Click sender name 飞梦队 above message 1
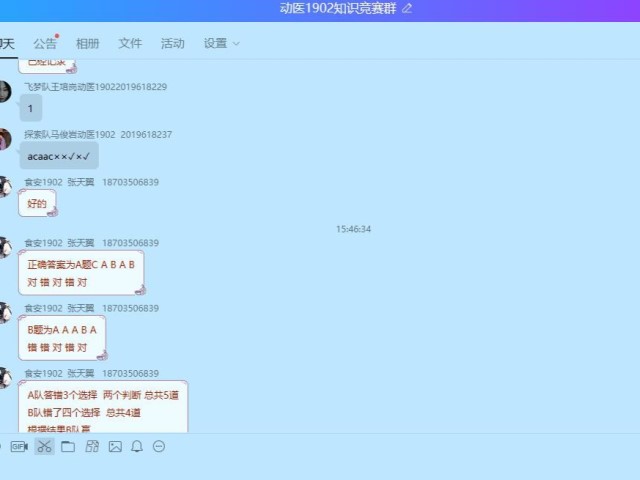The width and height of the screenshot is (640, 480). tap(96, 87)
